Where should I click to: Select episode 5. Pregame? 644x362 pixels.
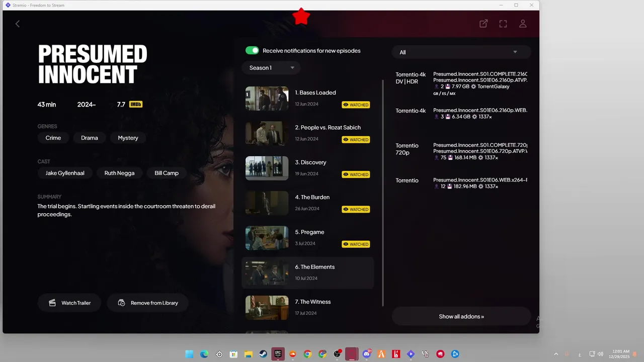(x=308, y=238)
